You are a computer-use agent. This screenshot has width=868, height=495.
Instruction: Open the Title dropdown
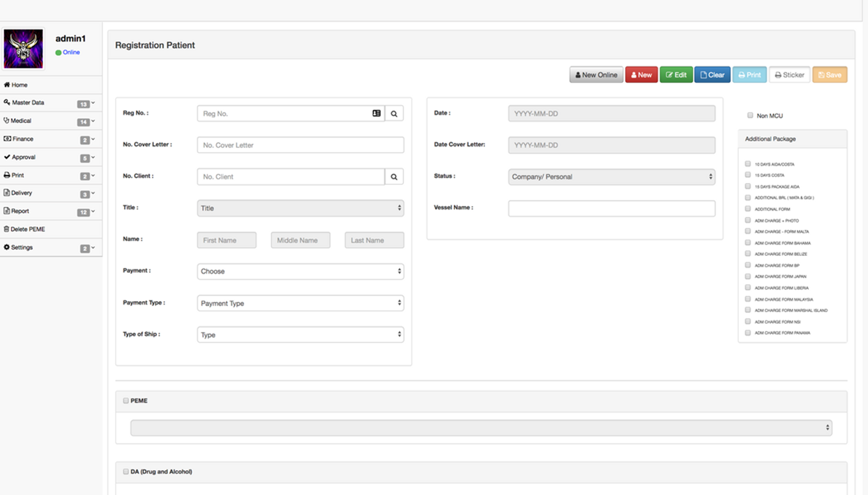[300, 208]
